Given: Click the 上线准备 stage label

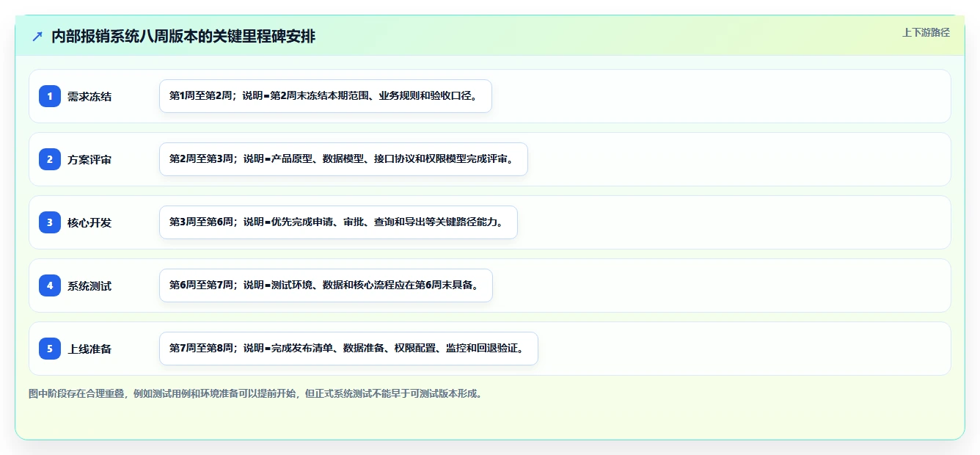Looking at the screenshot, I should pos(89,349).
